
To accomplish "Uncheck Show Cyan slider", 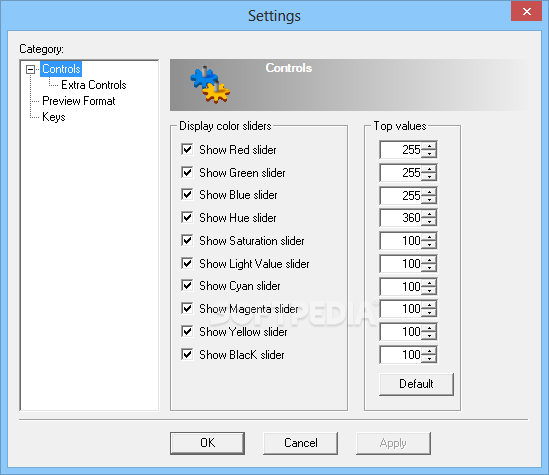I will pyautogui.click(x=187, y=286).
